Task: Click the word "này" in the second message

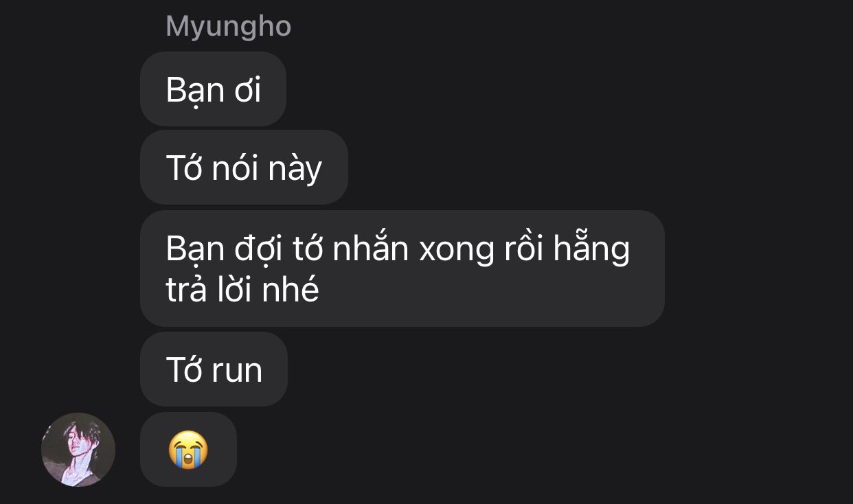Action: [x=295, y=169]
